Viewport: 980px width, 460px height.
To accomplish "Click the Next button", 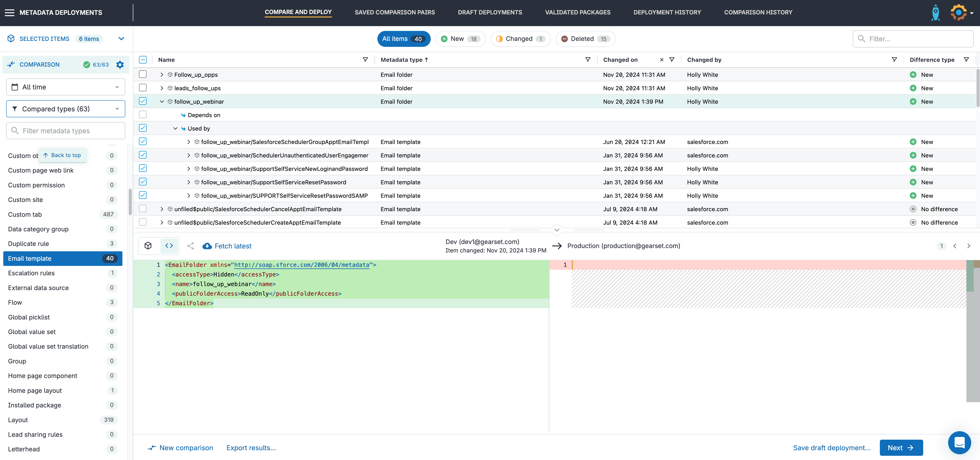I will point(901,448).
